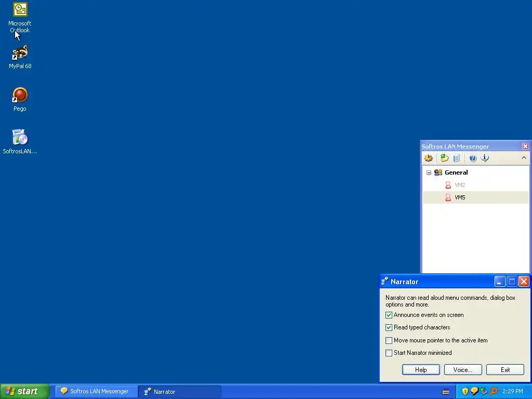The width and height of the screenshot is (532, 399).
Task: Click the folder with green arrow toolbar icon
Action: [445, 158]
